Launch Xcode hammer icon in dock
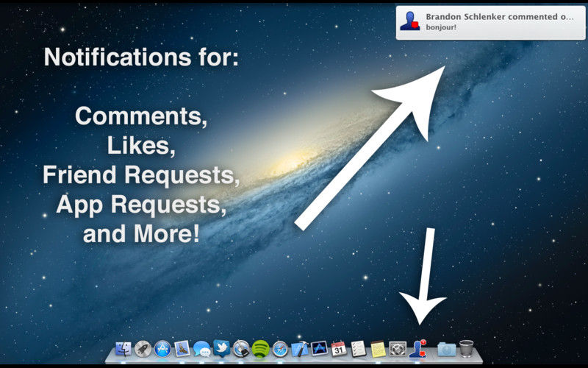The image size is (588, 368). 300,349
